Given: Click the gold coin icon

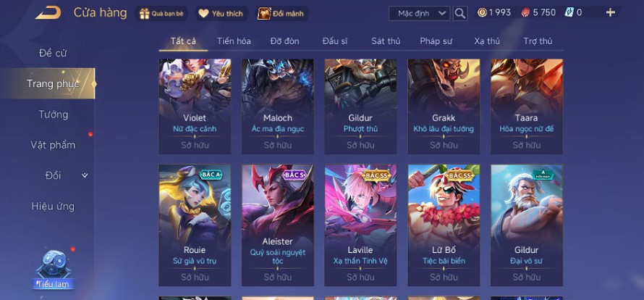Looking at the screenshot, I should (482, 12).
